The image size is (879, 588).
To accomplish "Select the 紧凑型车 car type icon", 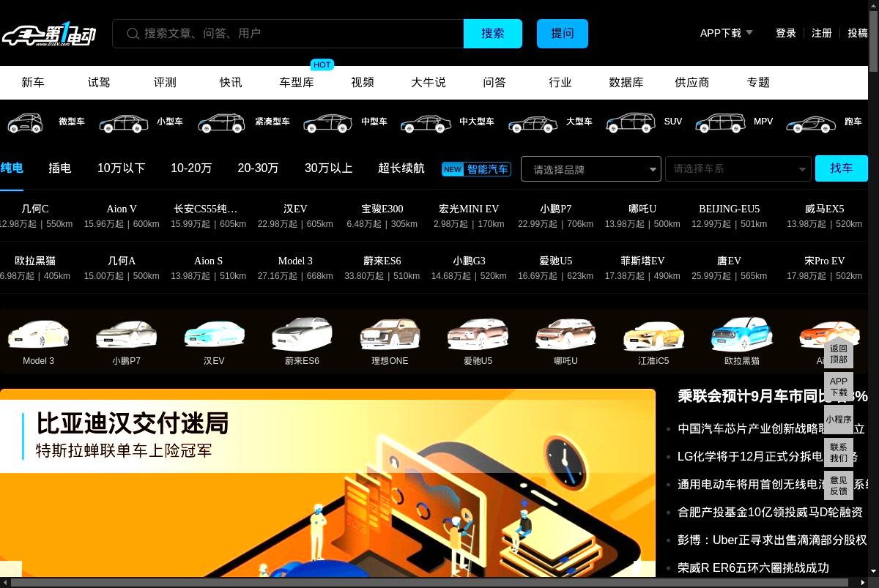I will click(221, 122).
